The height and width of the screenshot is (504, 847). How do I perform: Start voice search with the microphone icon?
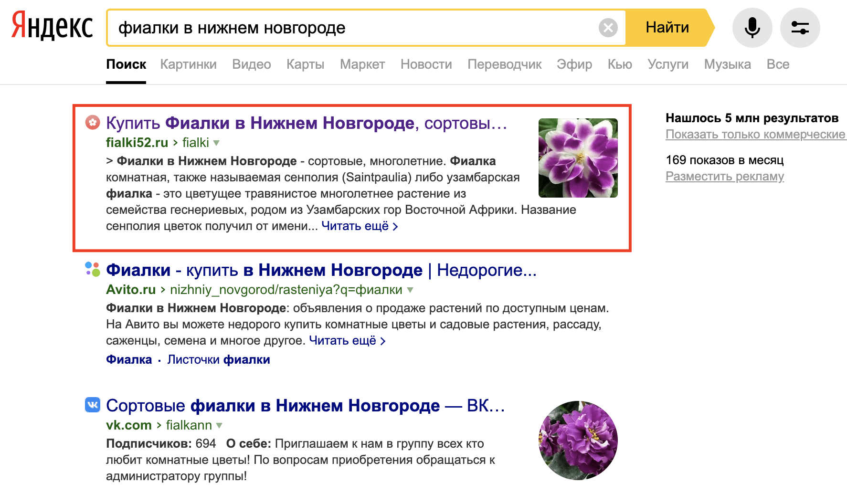(752, 28)
